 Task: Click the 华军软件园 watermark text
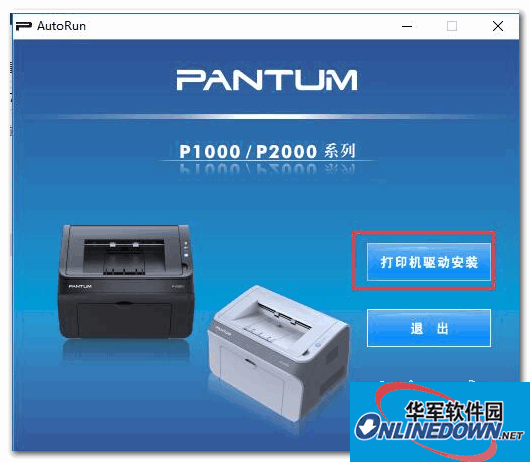(454, 411)
